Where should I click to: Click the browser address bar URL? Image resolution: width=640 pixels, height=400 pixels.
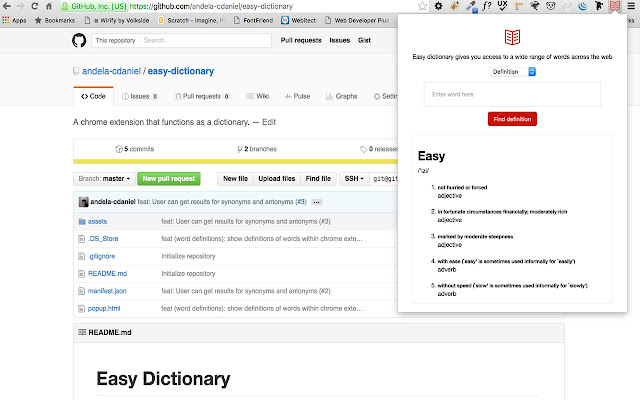211,6
